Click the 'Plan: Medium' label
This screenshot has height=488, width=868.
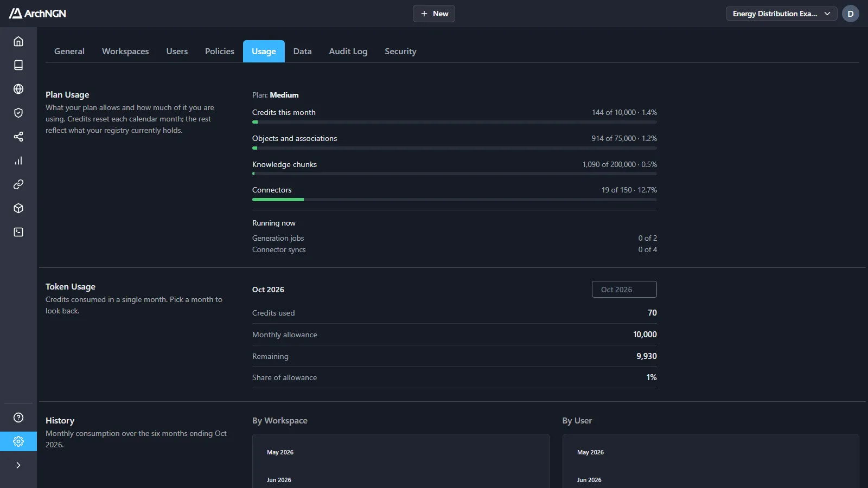click(276, 95)
